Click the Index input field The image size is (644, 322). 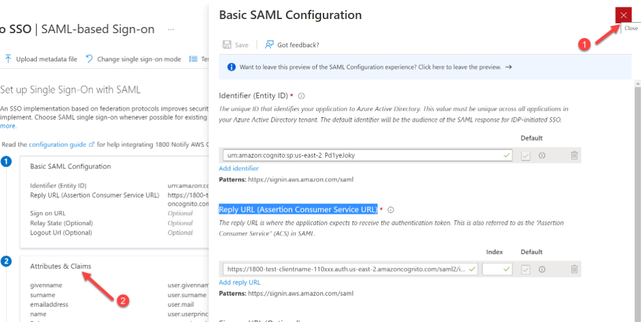point(498,269)
